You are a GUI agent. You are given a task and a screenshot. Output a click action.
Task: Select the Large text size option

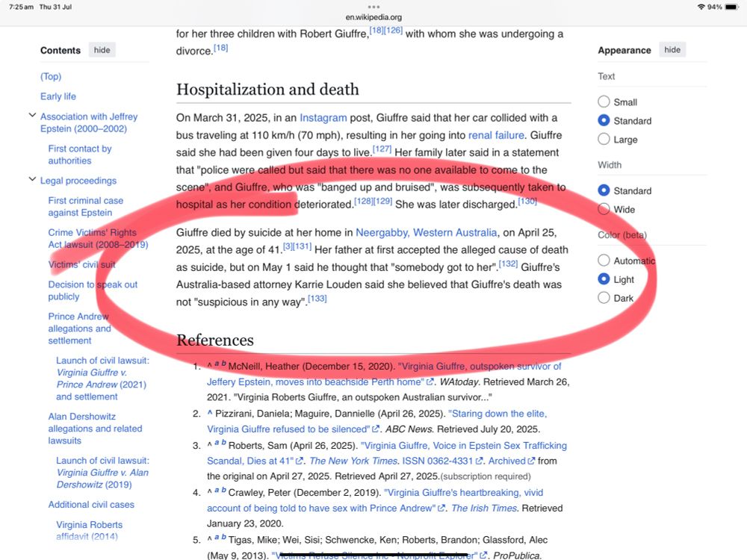point(604,139)
